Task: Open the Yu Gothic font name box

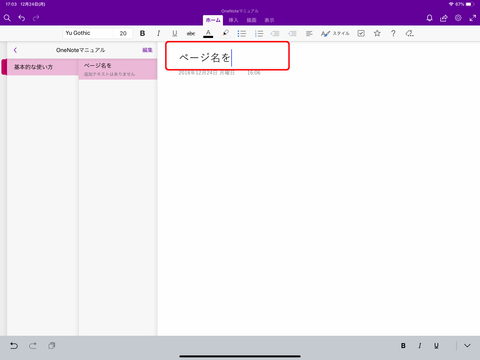Action: coord(88,33)
